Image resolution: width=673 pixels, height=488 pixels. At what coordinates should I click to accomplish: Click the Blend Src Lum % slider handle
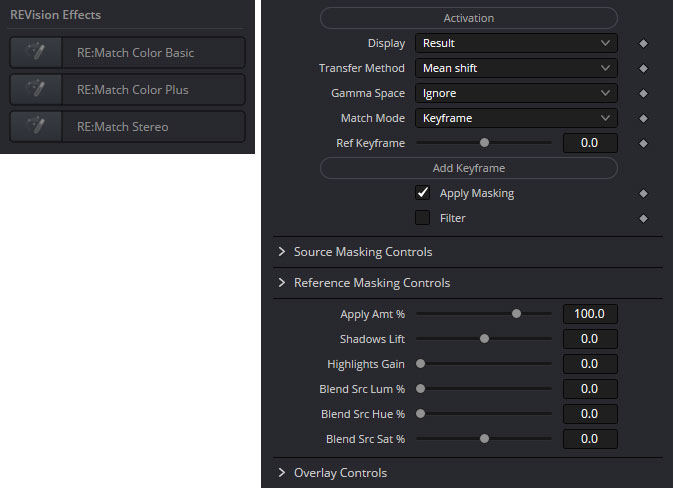tap(421, 388)
